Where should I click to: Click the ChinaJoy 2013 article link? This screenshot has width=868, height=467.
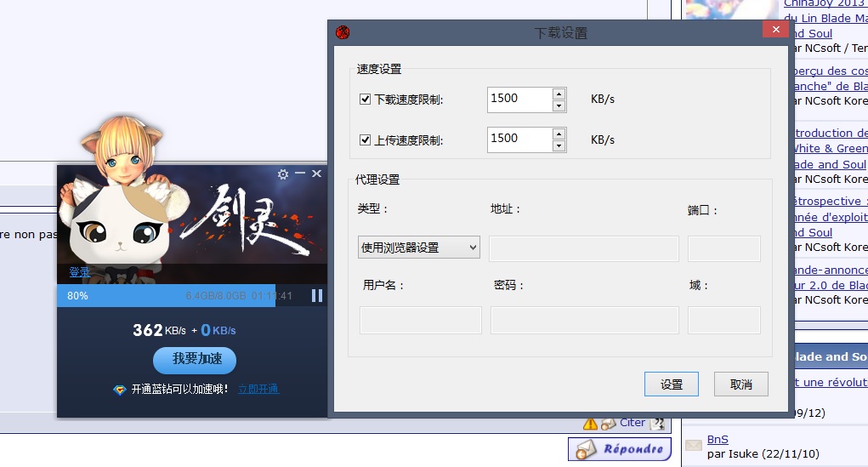click(825, 3)
